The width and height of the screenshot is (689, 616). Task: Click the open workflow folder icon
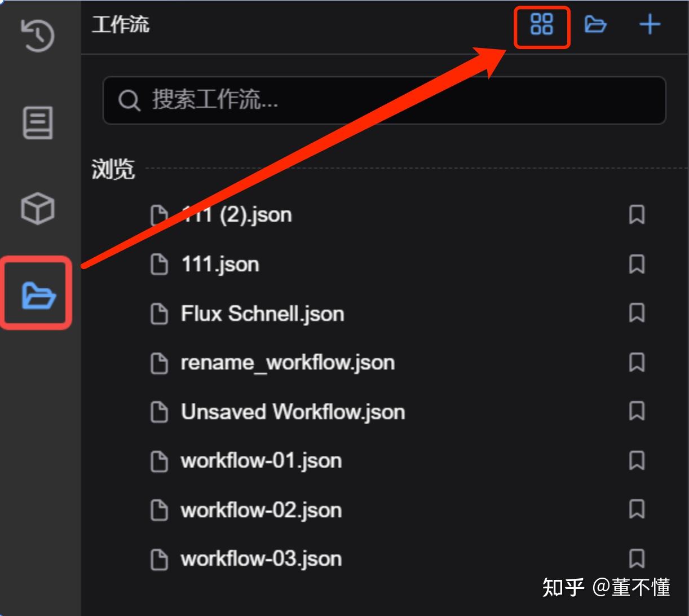(x=595, y=24)
